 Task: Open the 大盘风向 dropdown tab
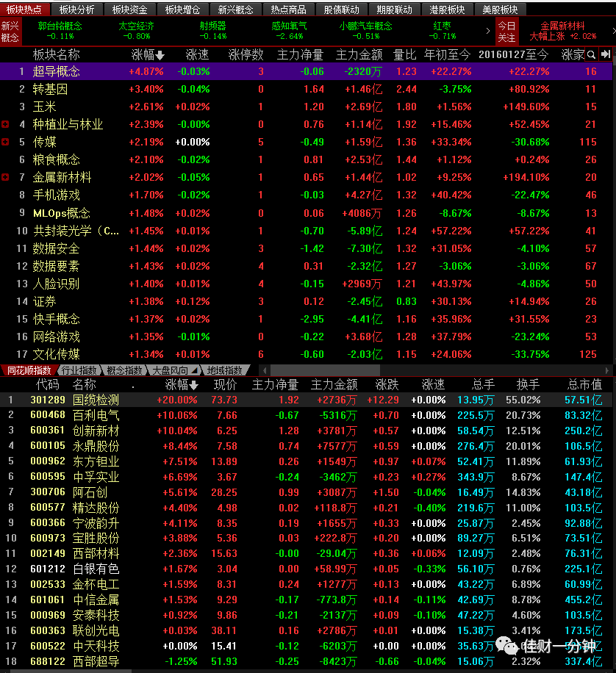click(x=175, y=370)
